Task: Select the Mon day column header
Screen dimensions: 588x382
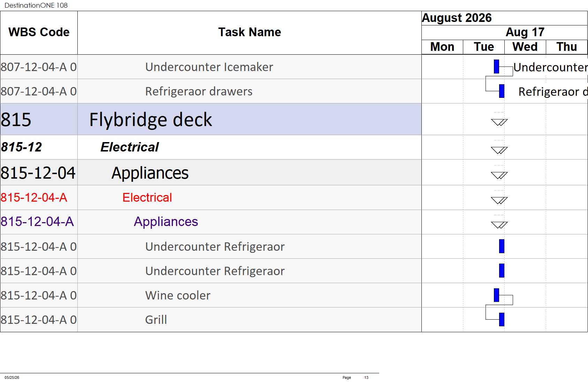Action: 442,47
